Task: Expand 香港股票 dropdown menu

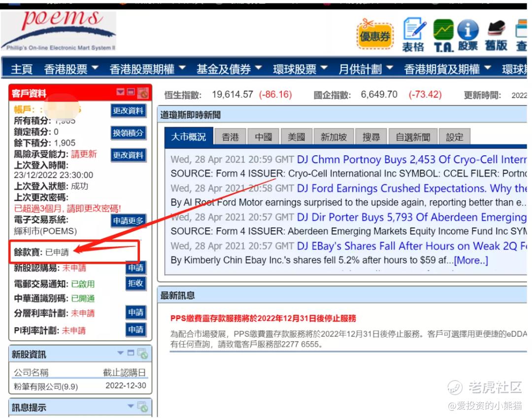Action: coord(71,70)
